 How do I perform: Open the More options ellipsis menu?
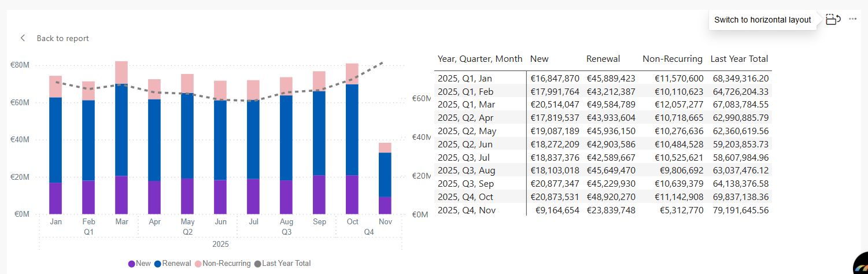[x=852, y=19]
